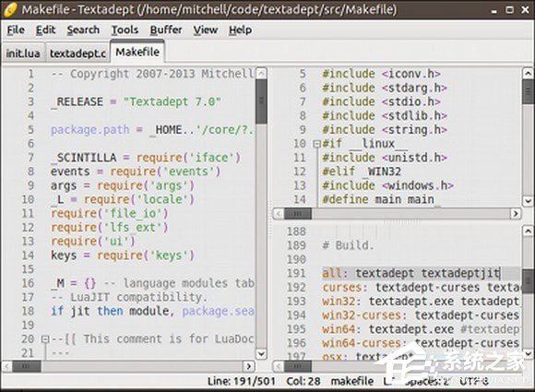Click the _SCINTILLA = require('iface') line
Image resolution: width=535 pixels, height=392 pixels.
pos(146,158)
